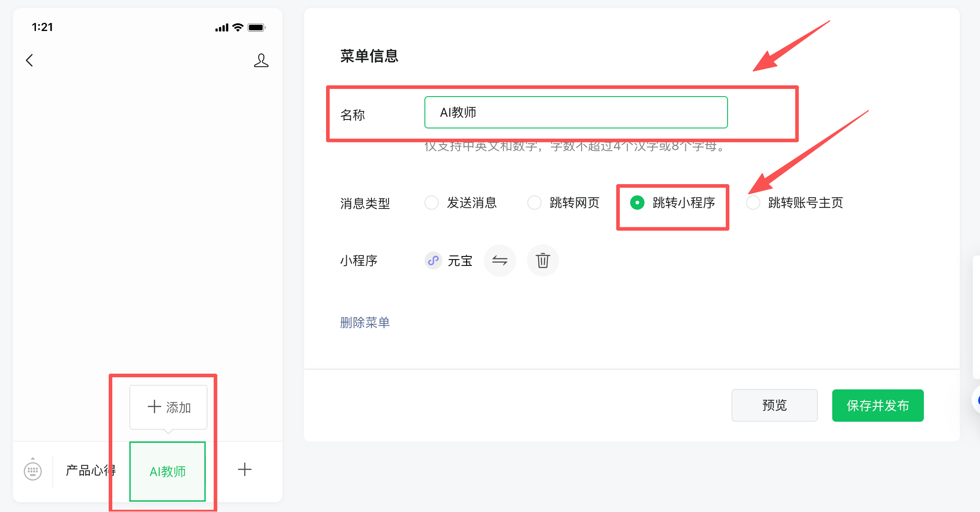Delete mini program with trash icon

(x=543, y=260)
